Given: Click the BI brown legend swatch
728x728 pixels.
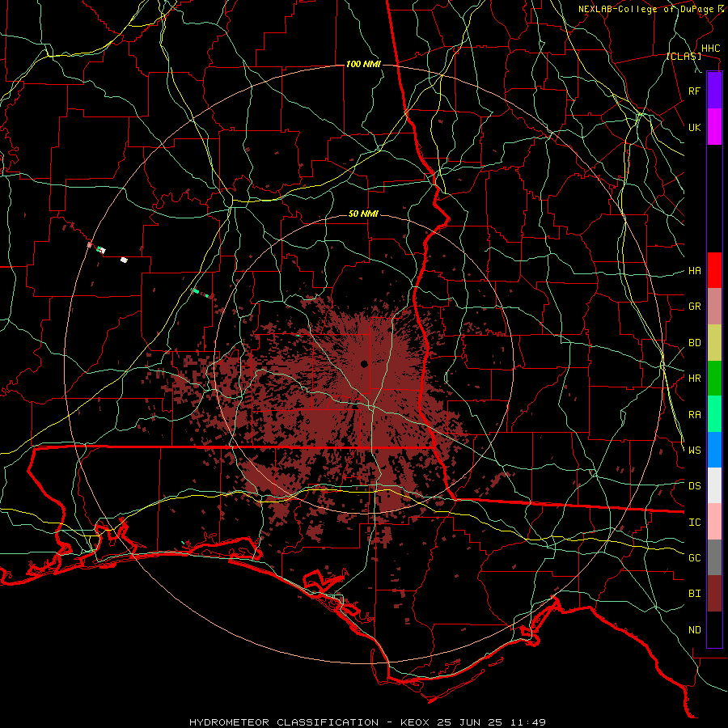Looking at the screenshot, I should pos(714,594).
